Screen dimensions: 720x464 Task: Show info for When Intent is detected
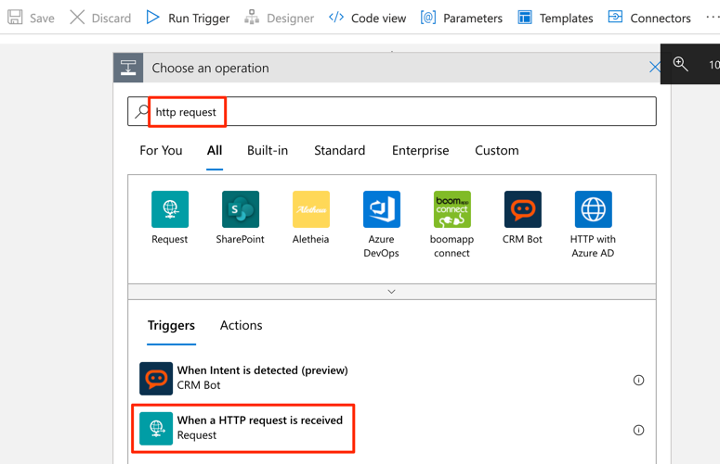tap(639, 380)
